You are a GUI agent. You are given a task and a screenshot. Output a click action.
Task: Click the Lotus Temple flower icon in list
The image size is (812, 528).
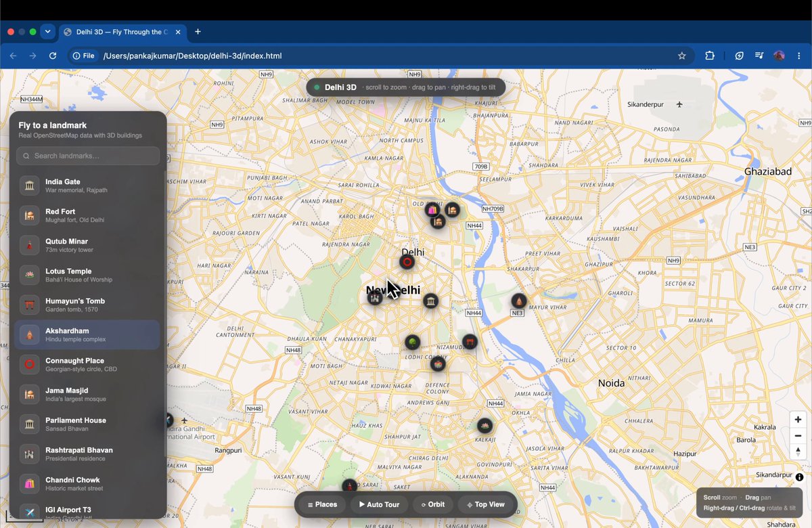click(x=29, y=275)
